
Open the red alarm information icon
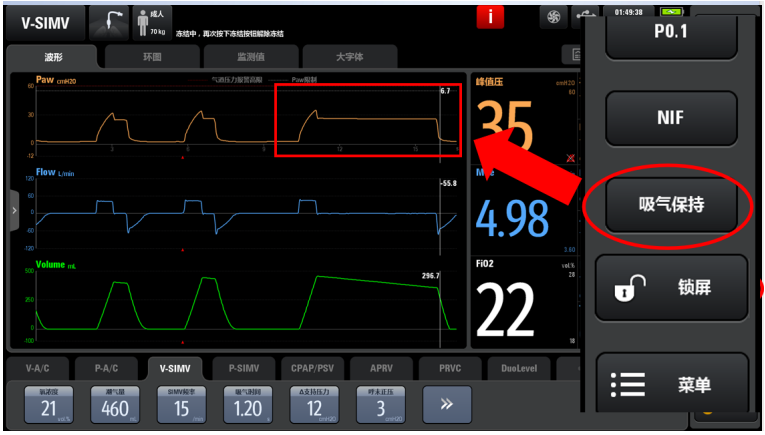tap(490, 17)
